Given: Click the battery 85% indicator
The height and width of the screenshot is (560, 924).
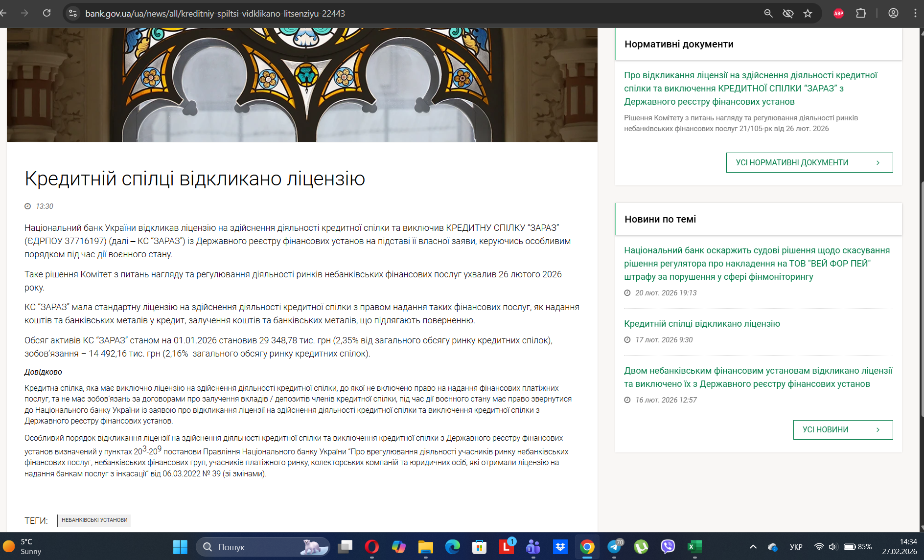Looking at the screenshot, I should click(857, 547).
